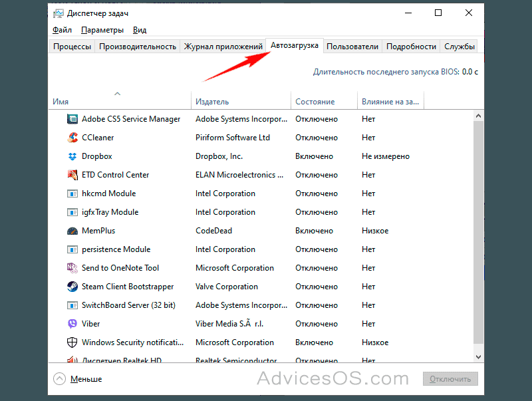Viewport: 532px width, 401px height.
Task: Select the ETD Control Center icon
Action: click(72, 175)
